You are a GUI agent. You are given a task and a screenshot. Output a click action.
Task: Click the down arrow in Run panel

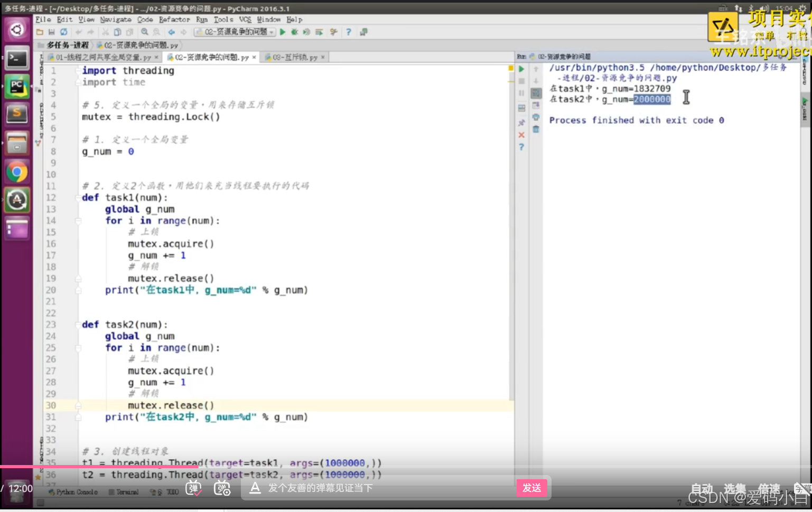click(x=536, y=81)
